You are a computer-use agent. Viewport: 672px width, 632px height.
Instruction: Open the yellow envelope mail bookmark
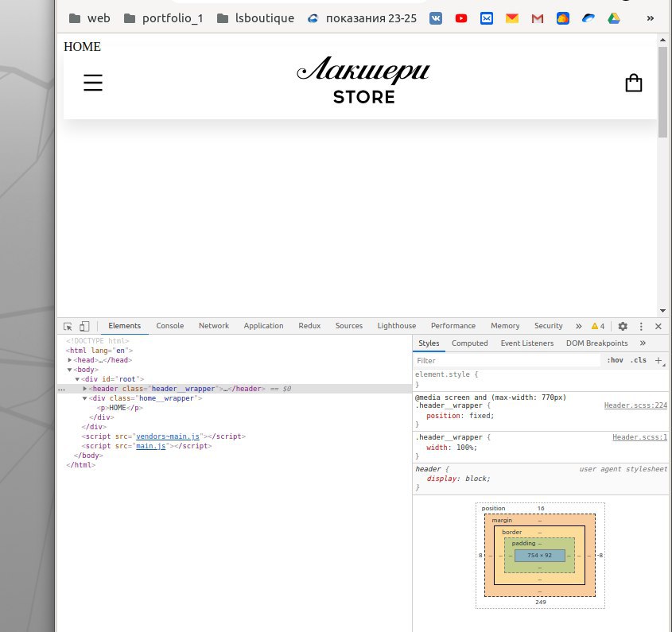(512, 18)
